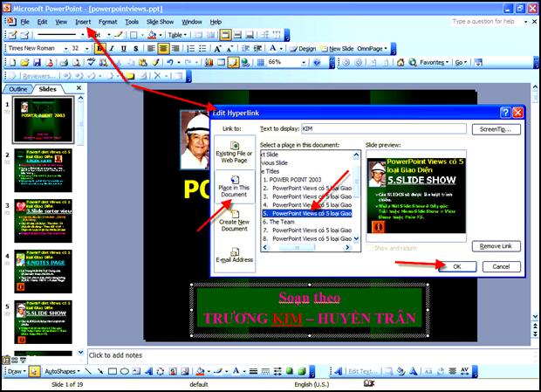Open the ScreenTip settings
Screen dimensions: 541x392
496,129
